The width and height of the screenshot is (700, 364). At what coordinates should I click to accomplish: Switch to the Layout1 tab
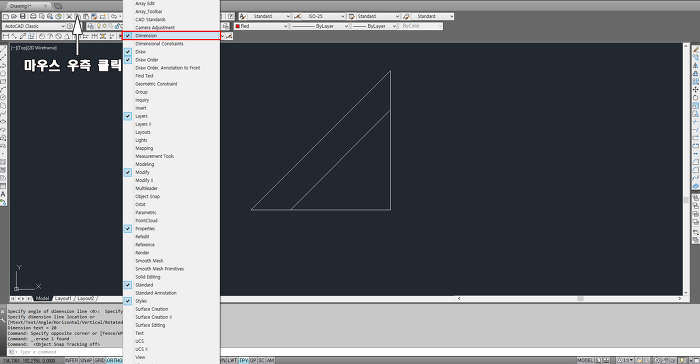click(x=63, y=298)
